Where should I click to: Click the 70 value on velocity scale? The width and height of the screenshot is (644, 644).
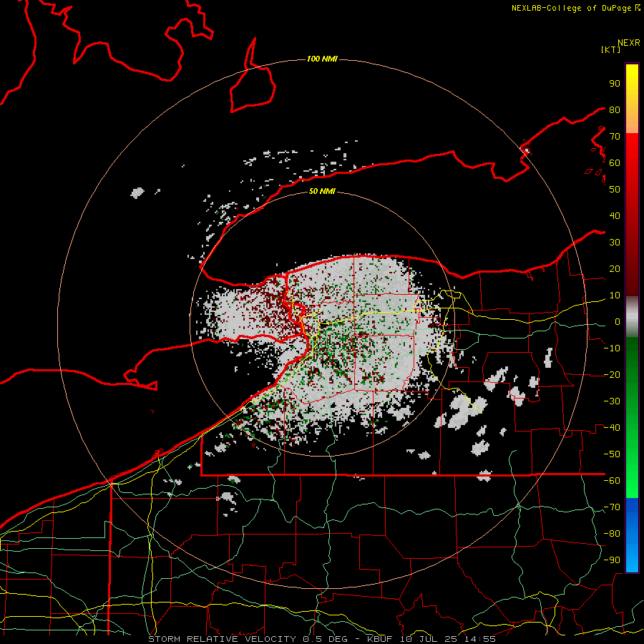click(615, 137)
